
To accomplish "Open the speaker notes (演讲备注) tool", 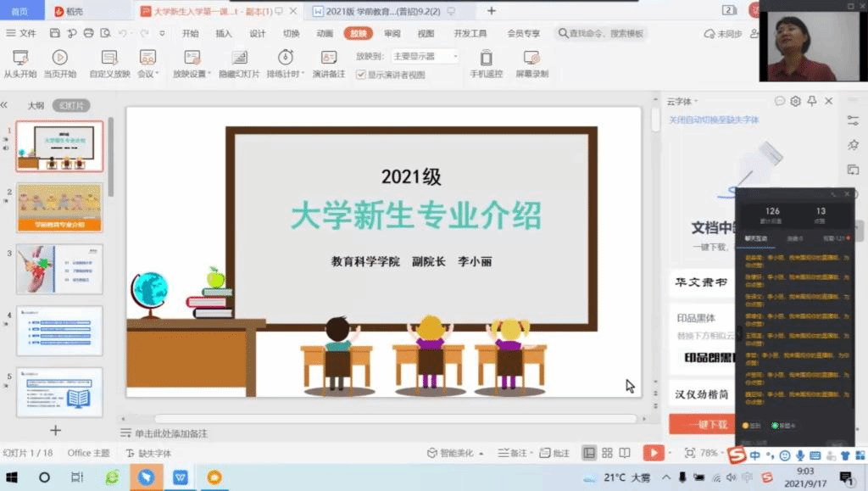I will coord(328,64).
